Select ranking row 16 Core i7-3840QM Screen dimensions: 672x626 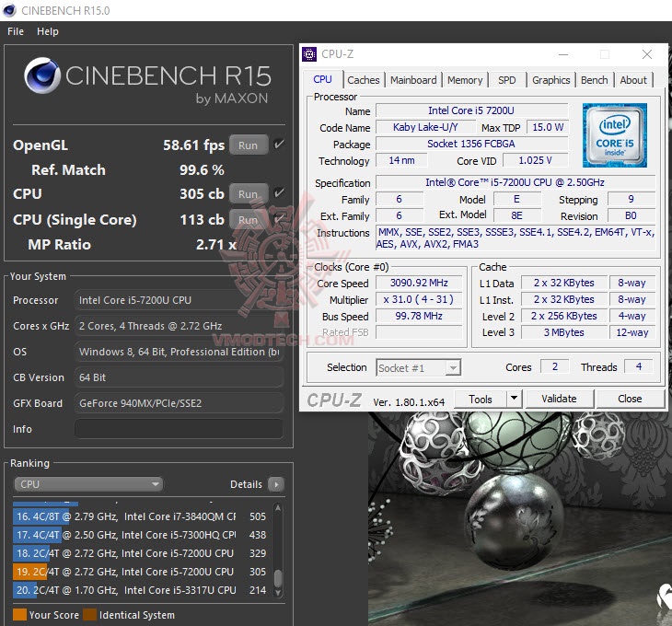[x=142, y=516]
